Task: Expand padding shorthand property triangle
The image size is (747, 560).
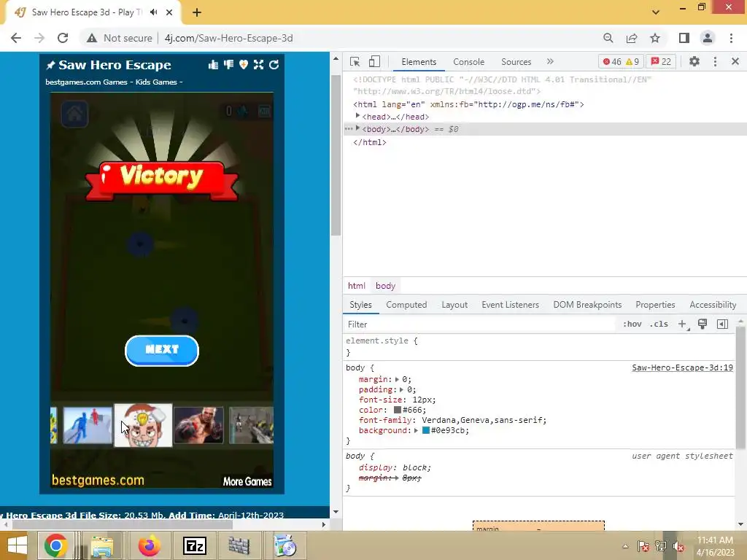Action: 402,389
